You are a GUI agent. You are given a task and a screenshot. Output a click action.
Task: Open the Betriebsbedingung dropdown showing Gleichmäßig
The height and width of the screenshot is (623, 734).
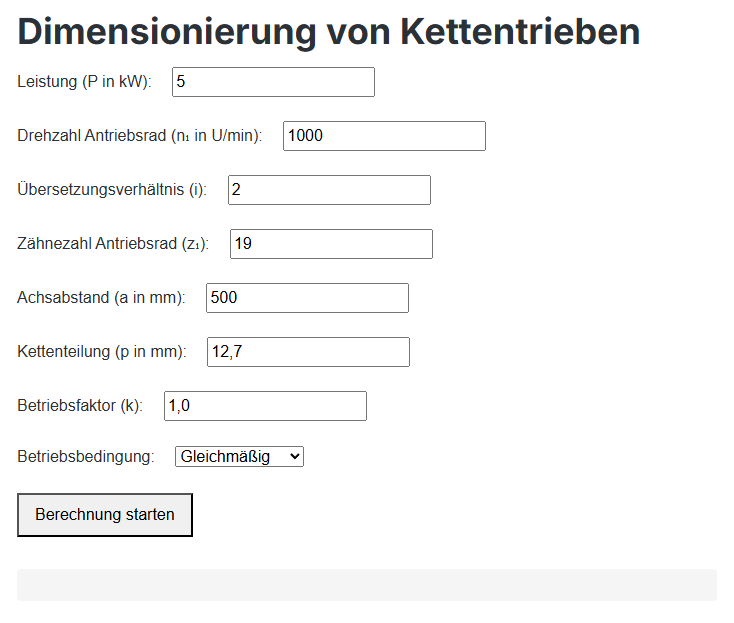[x=238, y=457]
